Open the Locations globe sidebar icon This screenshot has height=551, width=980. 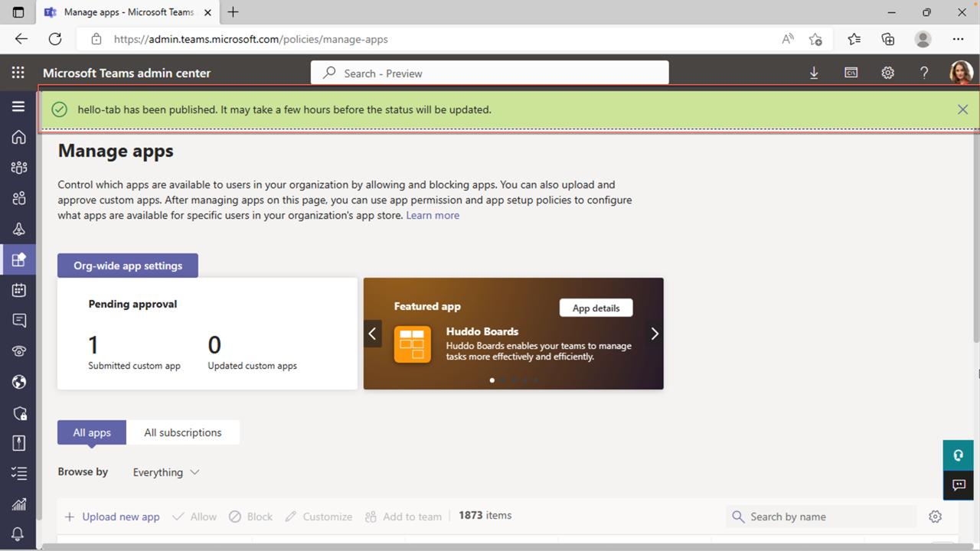[18, 382]
